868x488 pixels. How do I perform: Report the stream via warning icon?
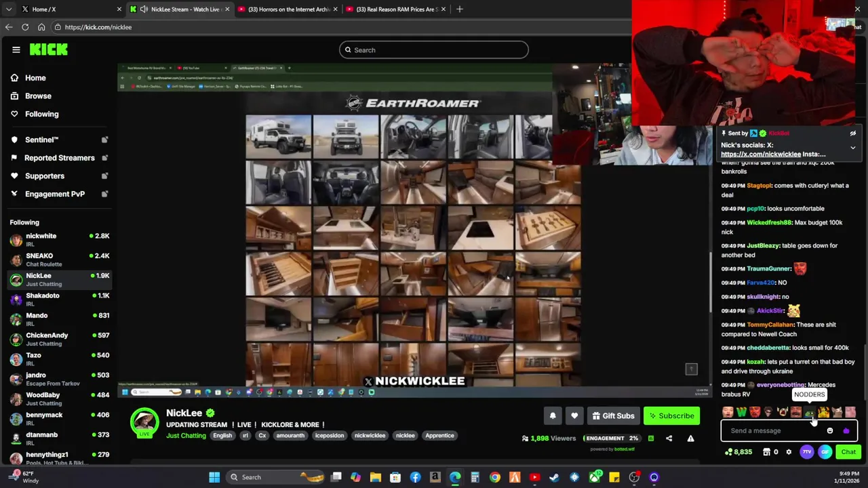click(x=690, y=439)
